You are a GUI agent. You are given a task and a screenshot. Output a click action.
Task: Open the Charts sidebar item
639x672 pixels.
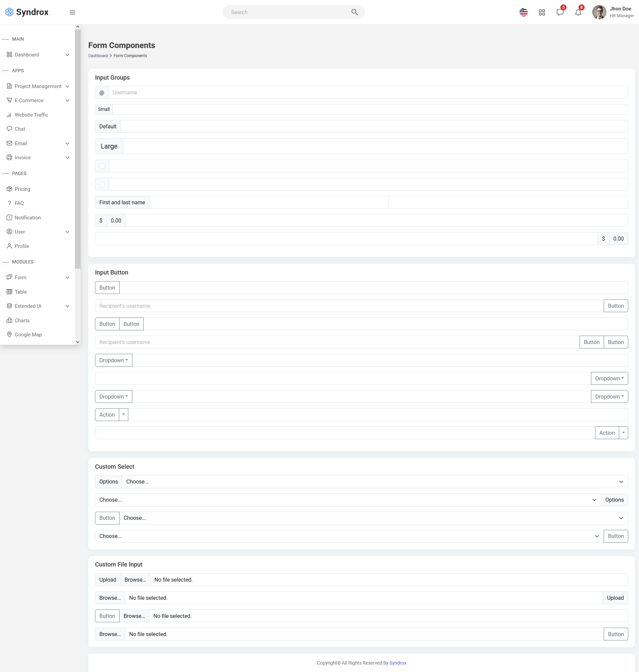coord(22,320)
